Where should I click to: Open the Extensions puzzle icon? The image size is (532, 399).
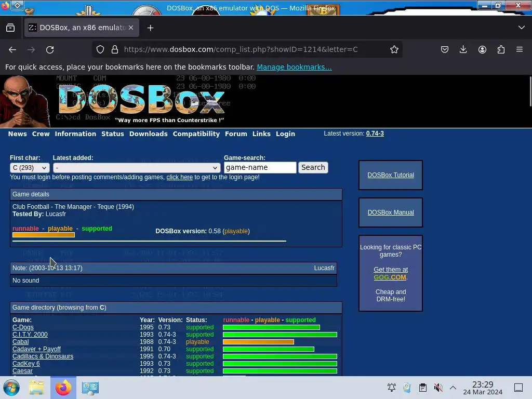501,49
